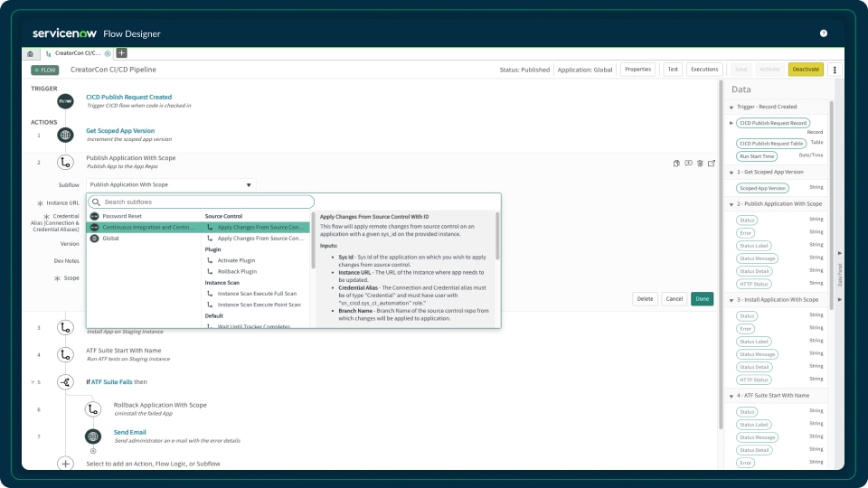Click the Global category icon
Screen dimensions: 868x488
[94, 239]
